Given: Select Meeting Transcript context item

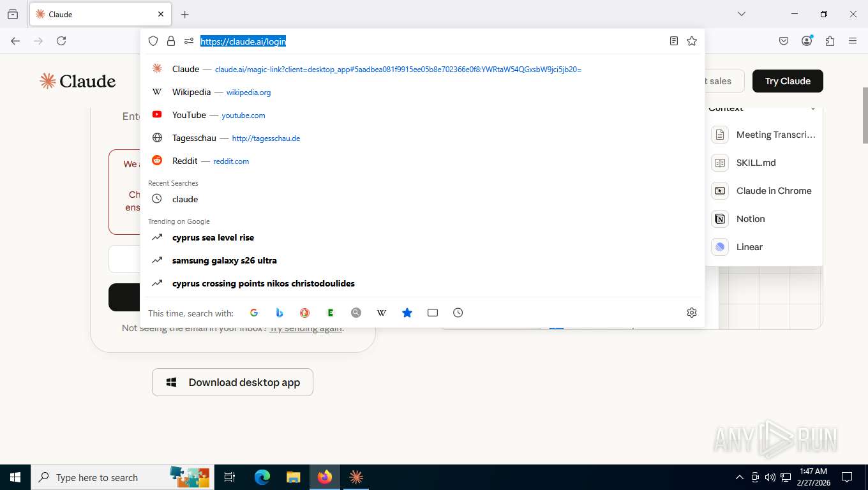Looking at the screenshot, I should (764, 135).
